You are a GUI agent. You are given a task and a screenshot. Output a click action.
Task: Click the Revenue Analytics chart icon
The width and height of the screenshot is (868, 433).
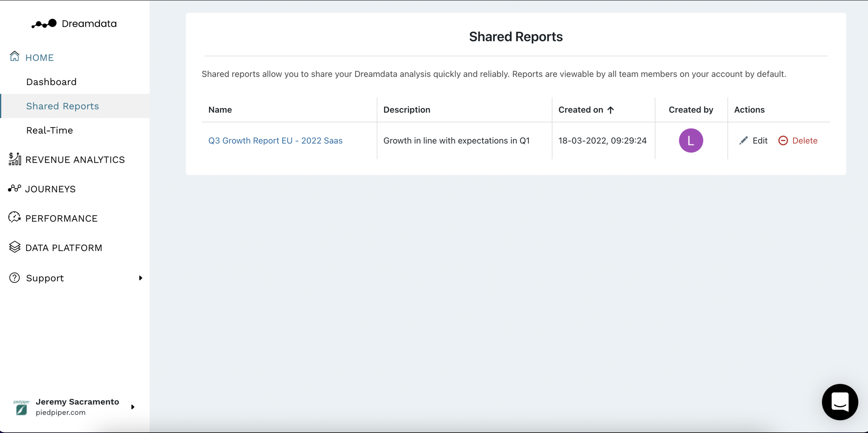click(x=15, y=159)
